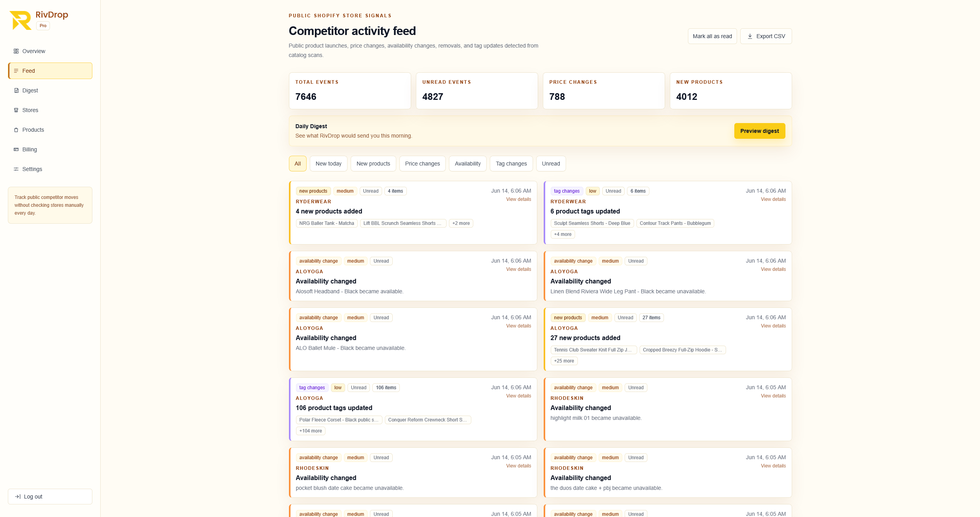The width and height of the screenshot is (980, 517).
Task: Select the All filter tab
Action: pyautogui.click(x=298, y=164)
